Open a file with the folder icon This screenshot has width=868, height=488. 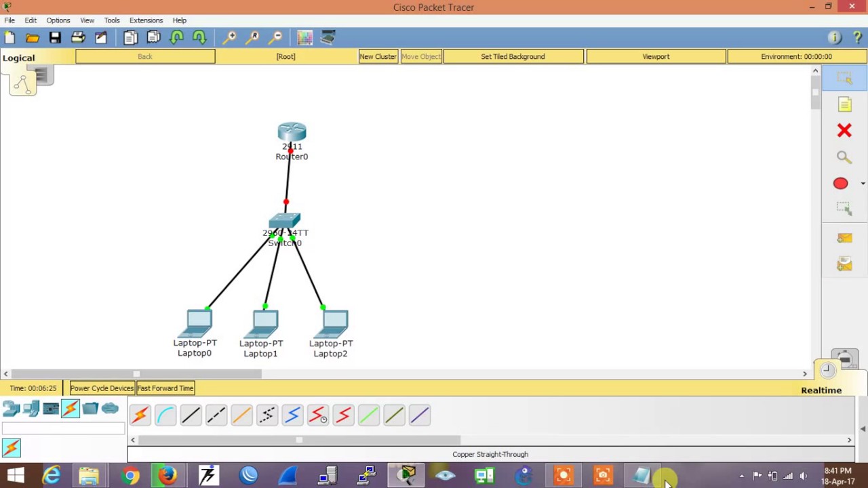point(32,38)
